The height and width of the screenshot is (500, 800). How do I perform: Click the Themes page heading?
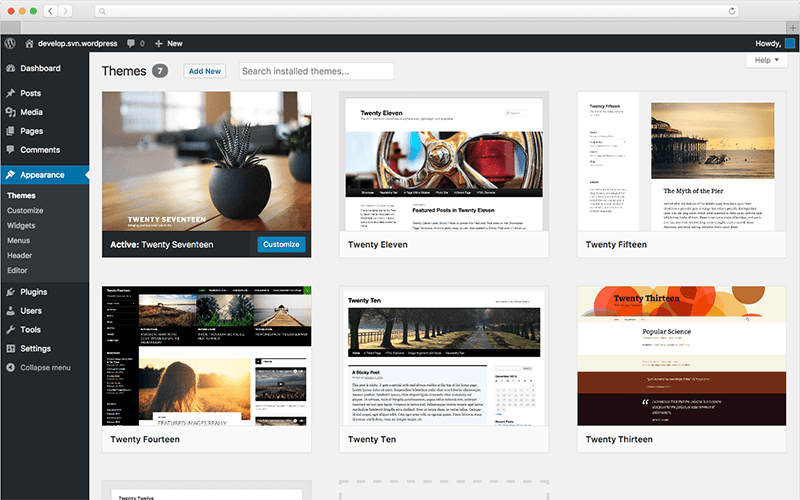pyautogui.click(x=124, y=71)
